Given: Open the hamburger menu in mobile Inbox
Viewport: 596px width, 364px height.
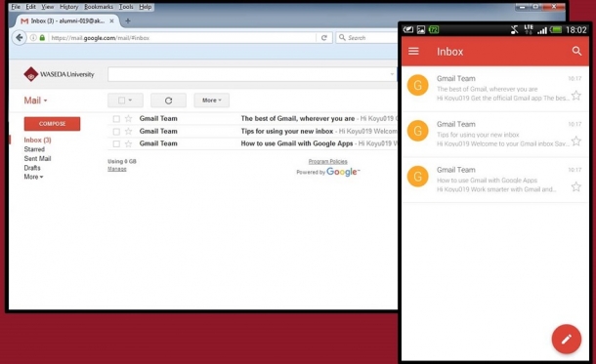Looking at the screenshot, I should [413, 52].
